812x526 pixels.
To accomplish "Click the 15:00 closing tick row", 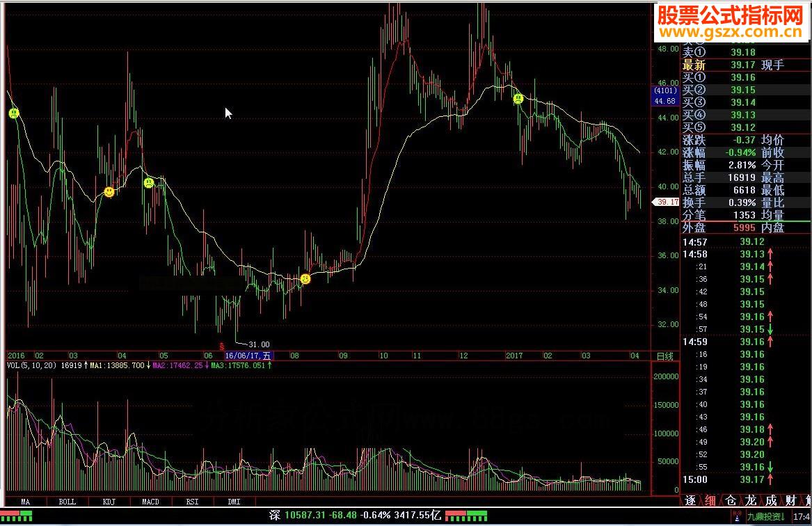I will pos(745,479).
